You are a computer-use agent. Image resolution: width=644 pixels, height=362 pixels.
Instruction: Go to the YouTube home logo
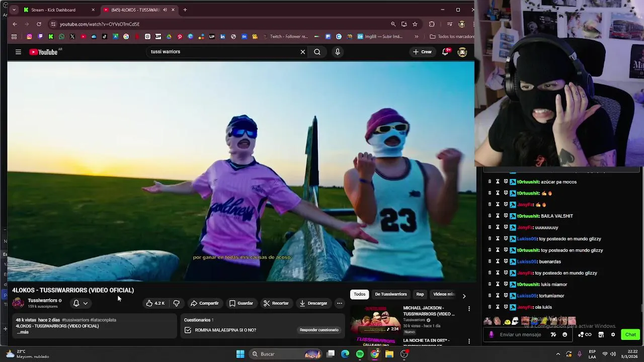(43, 52)
